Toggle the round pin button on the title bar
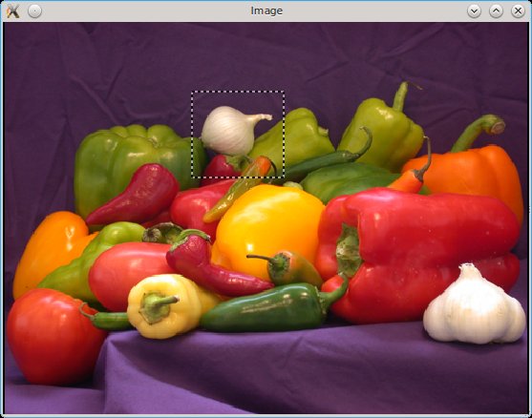This screenshot has height=418, width=532. [34, 11]
